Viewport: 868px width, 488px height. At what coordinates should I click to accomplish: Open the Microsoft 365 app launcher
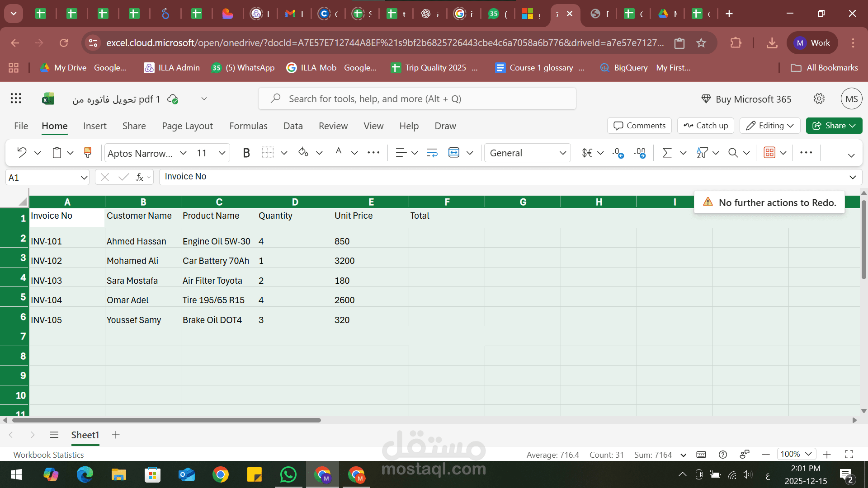pos(16,99)
